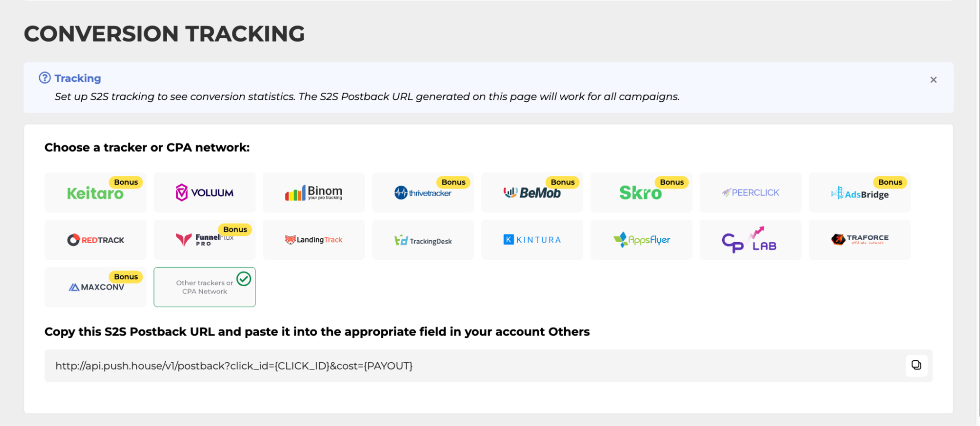Choose the Voluum tracker logo
Image resolution: width=980 pixels, height=426 pixels.
(204, 193)
